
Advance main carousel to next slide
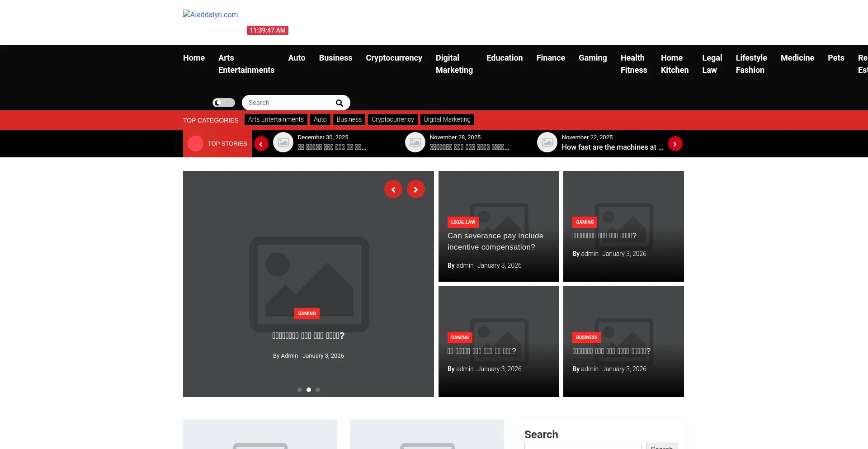click(415, 189)
